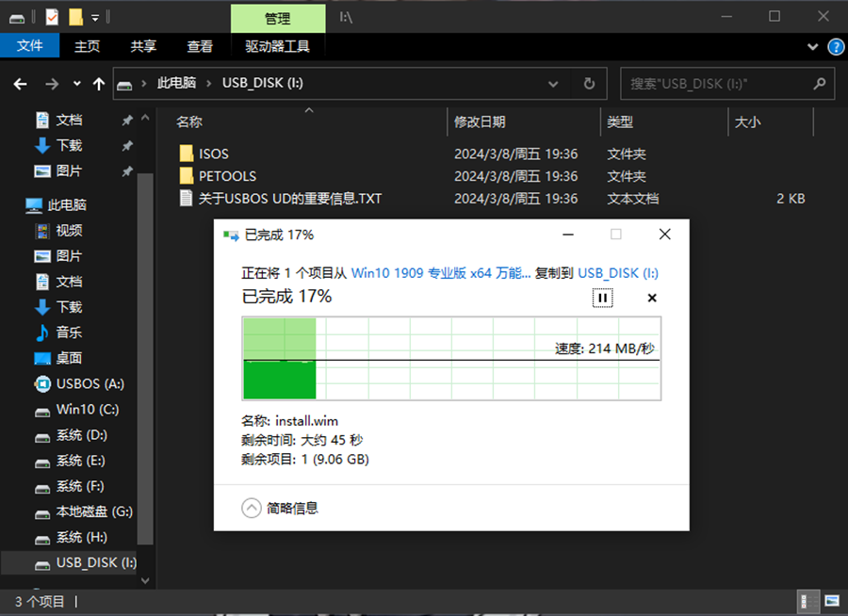The width and height of the screenshot is (848, 616).
Task: Cancel the install.wim copy with X
Action: click(x=652, y=298)
